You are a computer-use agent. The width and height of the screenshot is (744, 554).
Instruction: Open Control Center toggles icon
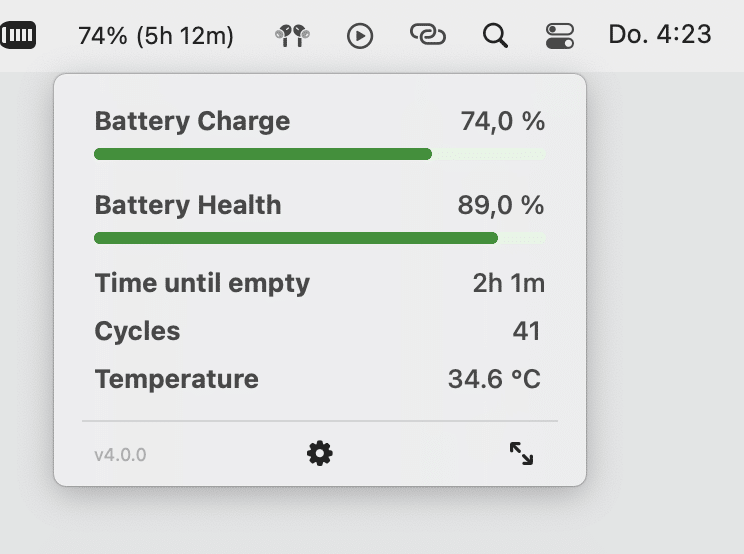click(560, 36)
